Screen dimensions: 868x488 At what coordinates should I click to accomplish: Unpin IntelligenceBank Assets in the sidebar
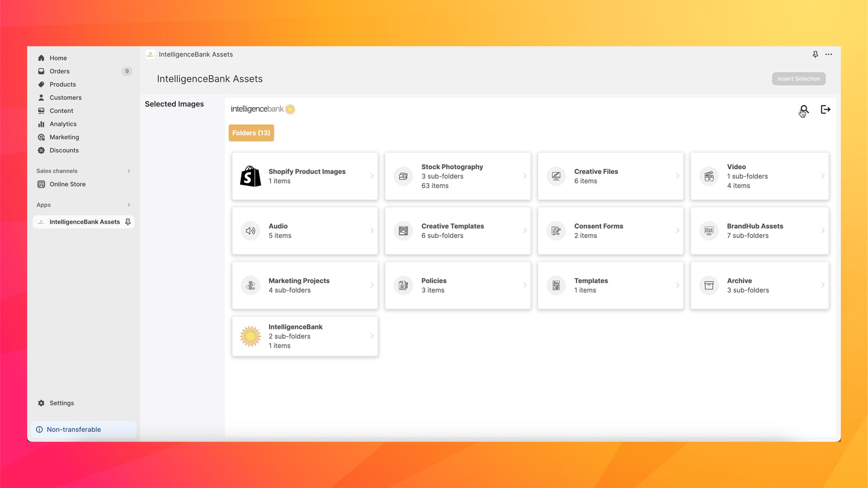[x=128, y=222]
